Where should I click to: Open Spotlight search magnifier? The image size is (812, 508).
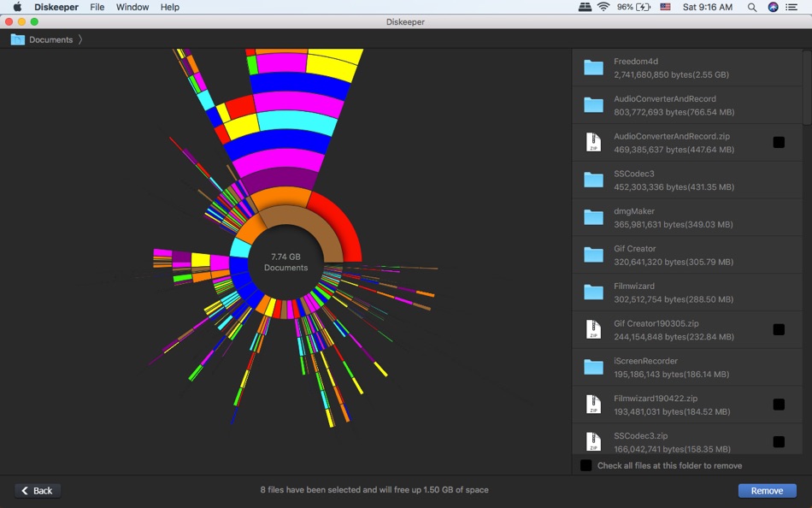click(x=752, y=7)
